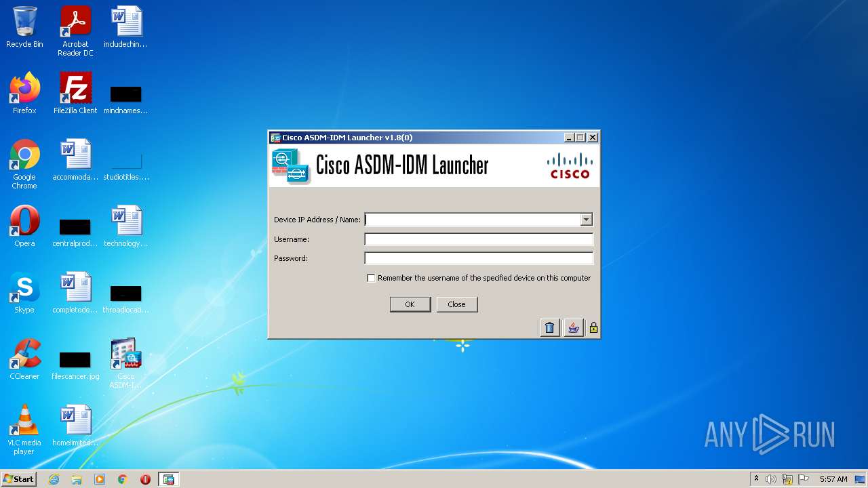Launch CCleaner from the desktop
Viewport: 868px width, 488px height.
pos(24,359)
